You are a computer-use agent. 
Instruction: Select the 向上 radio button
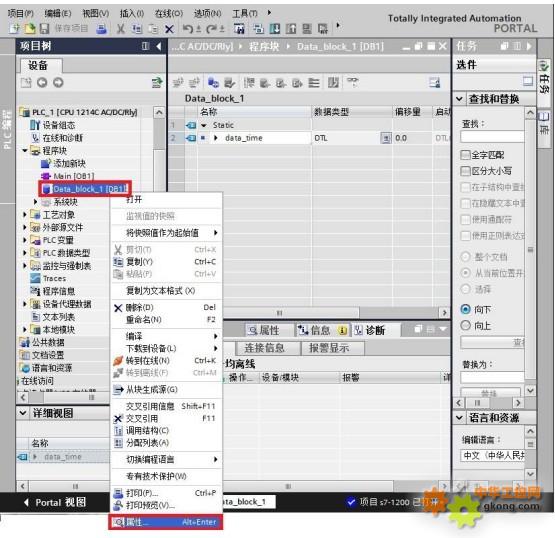(465, 325)
